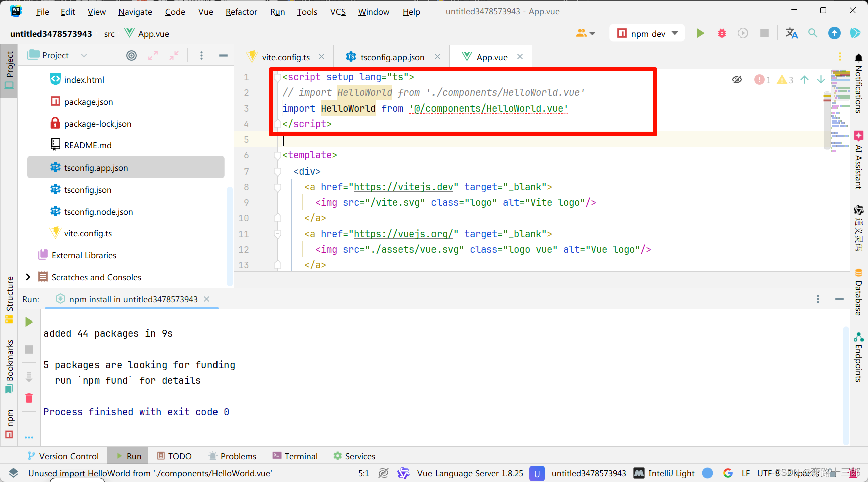868x482 pixels.
Task: Collapse the div fold marker on line 7
Action: [x=278, y=172]
